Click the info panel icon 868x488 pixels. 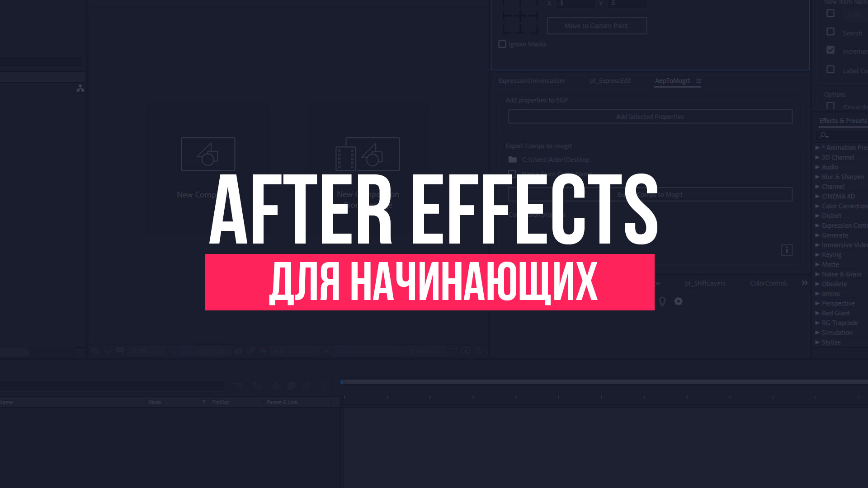[787, 250]
